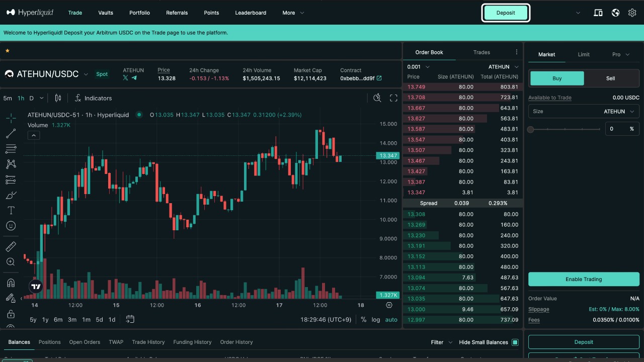Switch to the Limit order tab
Image resolution: width=644 pixels, height=362 pixels.
click(x=584, y=54)
